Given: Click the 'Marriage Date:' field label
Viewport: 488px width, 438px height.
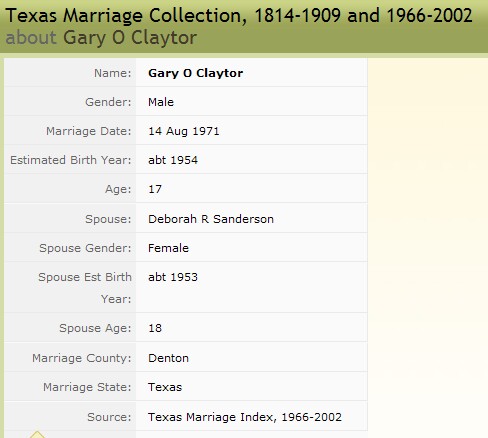Looking at the screenshot, I should tap(89, 131).
